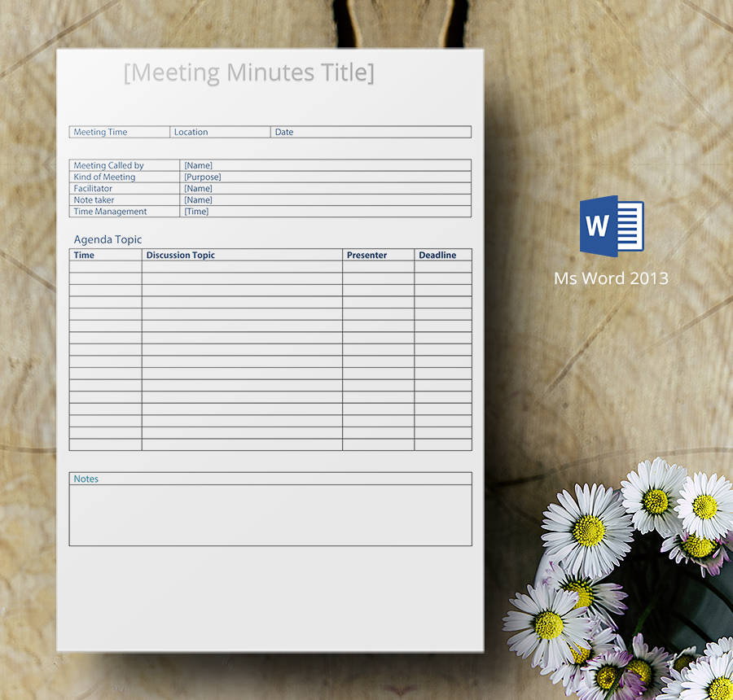Click the Ms Word 2013 label text
Viewport: 733px width, 700px height.
tap(611, 278)
